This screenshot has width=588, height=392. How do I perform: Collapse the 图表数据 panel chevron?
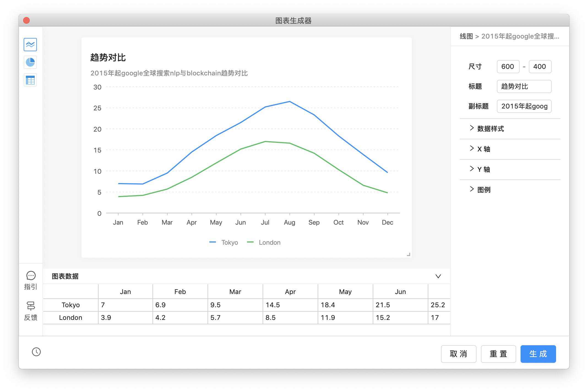[438, 276]
